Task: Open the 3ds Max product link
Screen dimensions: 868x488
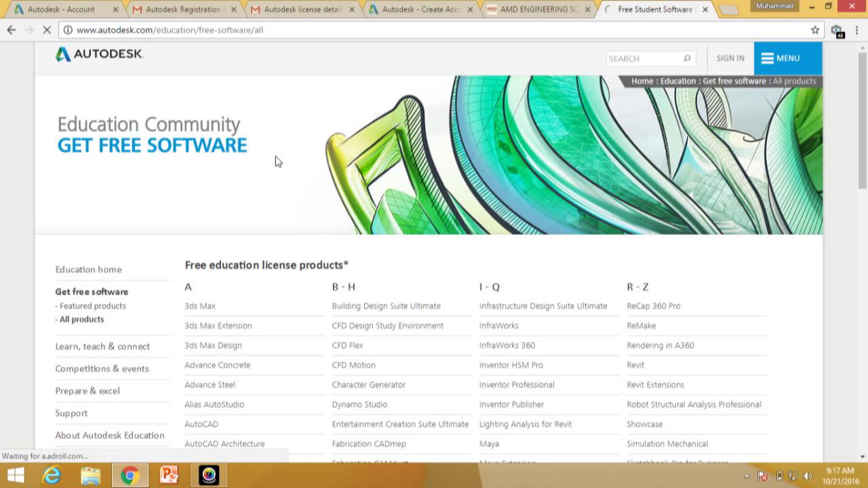Action: click(x=200, y=306)
